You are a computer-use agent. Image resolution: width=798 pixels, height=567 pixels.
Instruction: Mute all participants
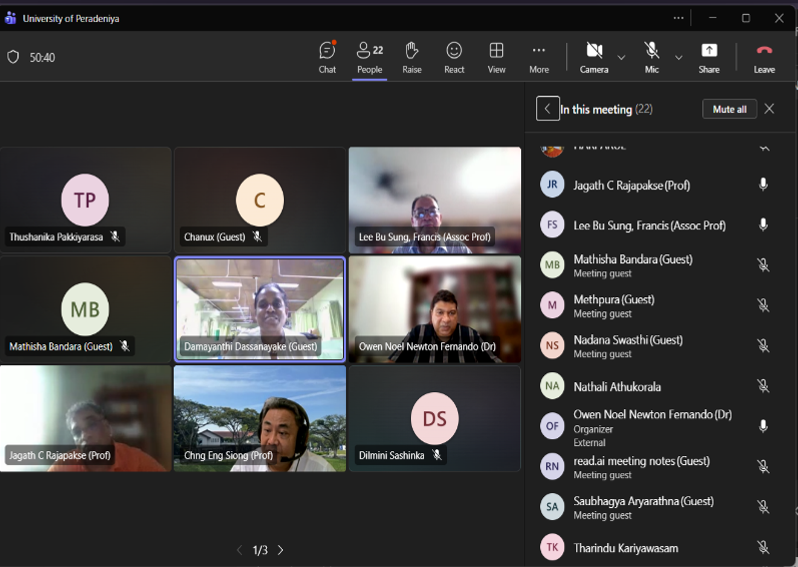pyautogui.click(x=729, y=109)
